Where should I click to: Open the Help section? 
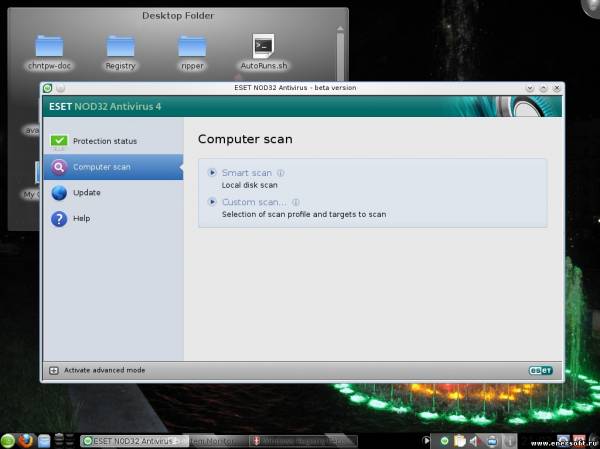pyautogui.click(x=113, y=219)
